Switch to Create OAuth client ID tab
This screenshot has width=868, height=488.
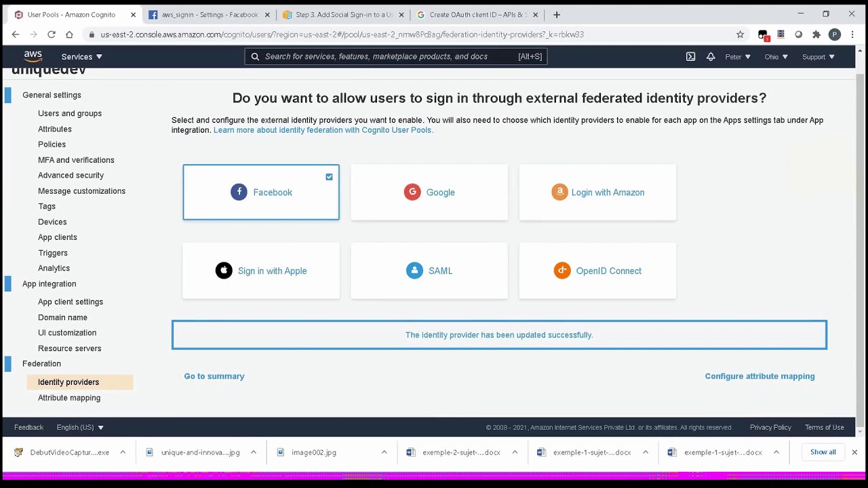478,14
